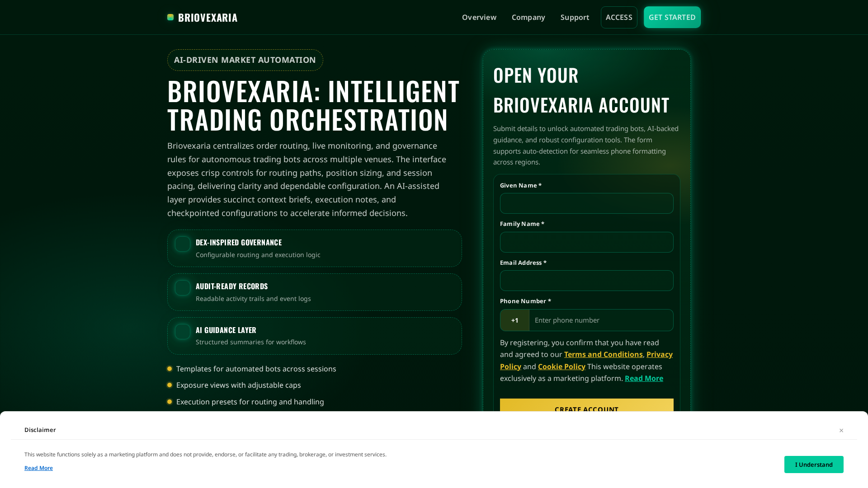This screenshot has height=488, width=868.
Task: Click the ACCESS button in header
Action: 619,17
